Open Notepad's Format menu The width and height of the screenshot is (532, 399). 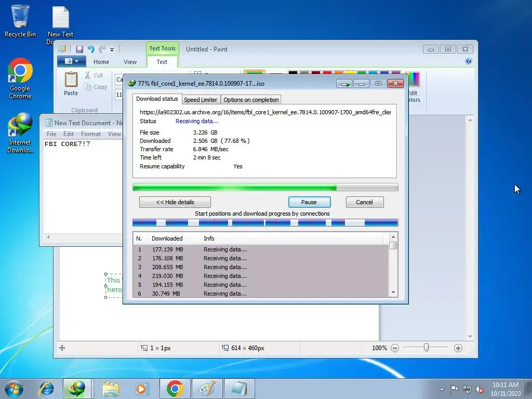[90, 134]
